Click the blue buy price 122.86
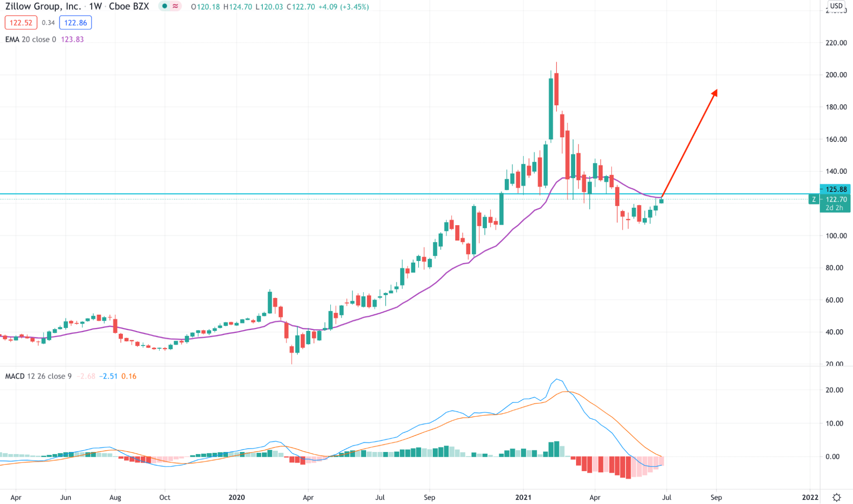This screenshot has width=853, height=504. point(76,23)
